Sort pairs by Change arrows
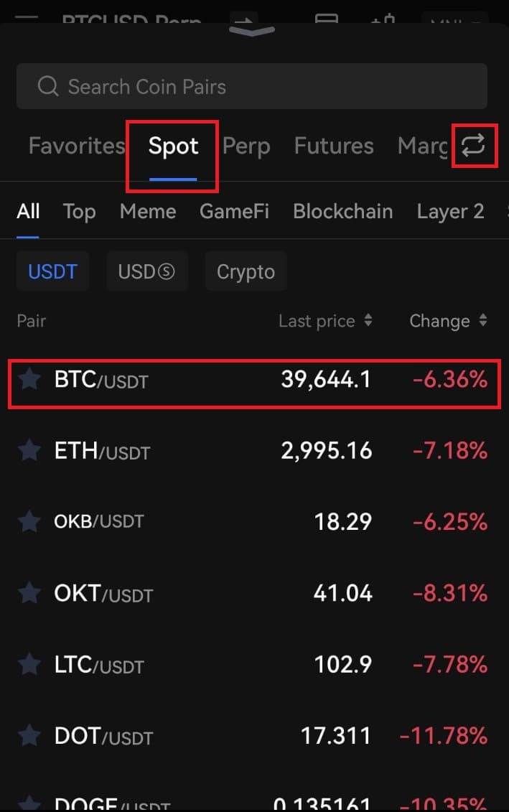Image resolution: width=509 pixels, height=812 pixels. [483, 320]
